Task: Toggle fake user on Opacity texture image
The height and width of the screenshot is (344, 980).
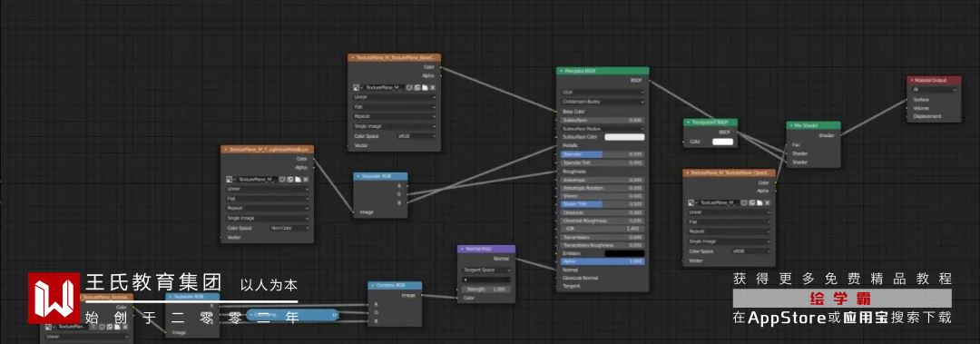Action: pos(744,202)
